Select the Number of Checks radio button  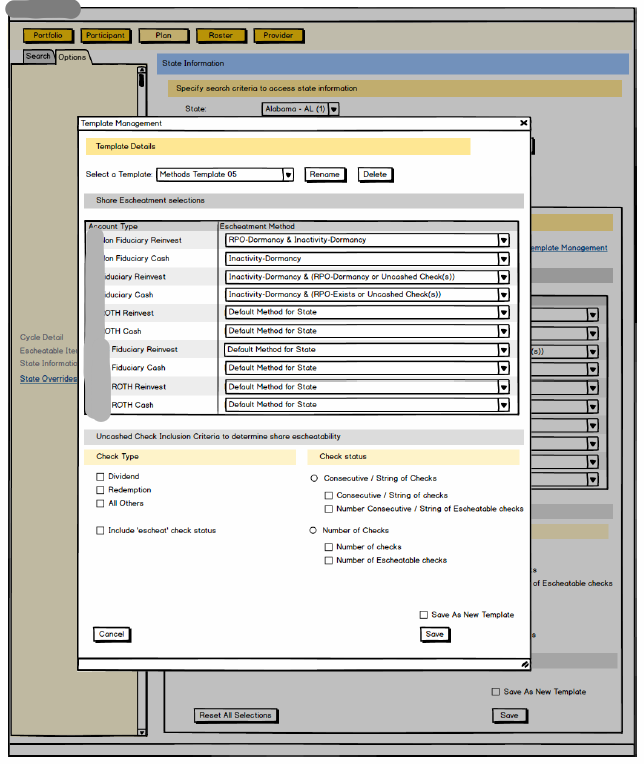(x=313, y=530)
